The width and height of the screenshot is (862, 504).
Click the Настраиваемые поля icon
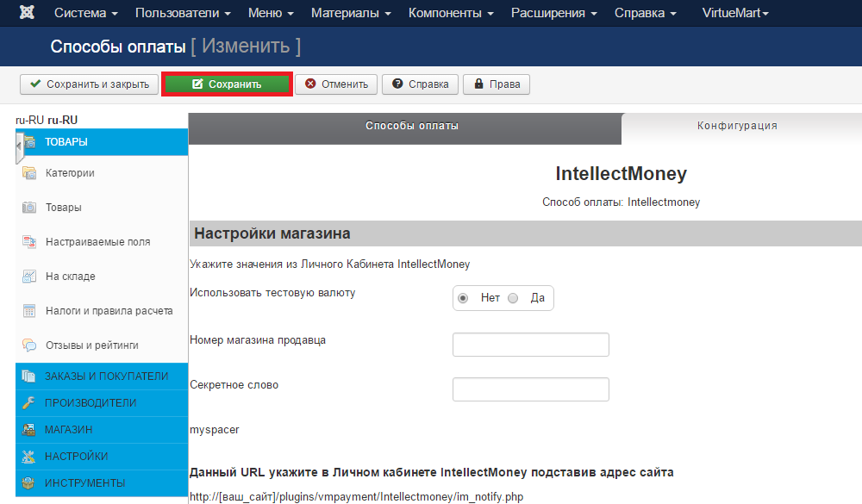[29, 242]
